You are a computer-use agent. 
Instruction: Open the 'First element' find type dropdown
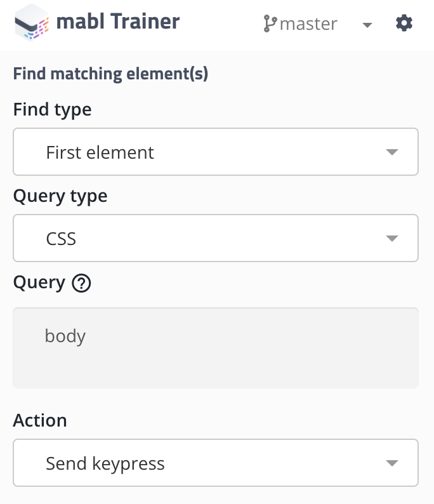click(215, 152)
